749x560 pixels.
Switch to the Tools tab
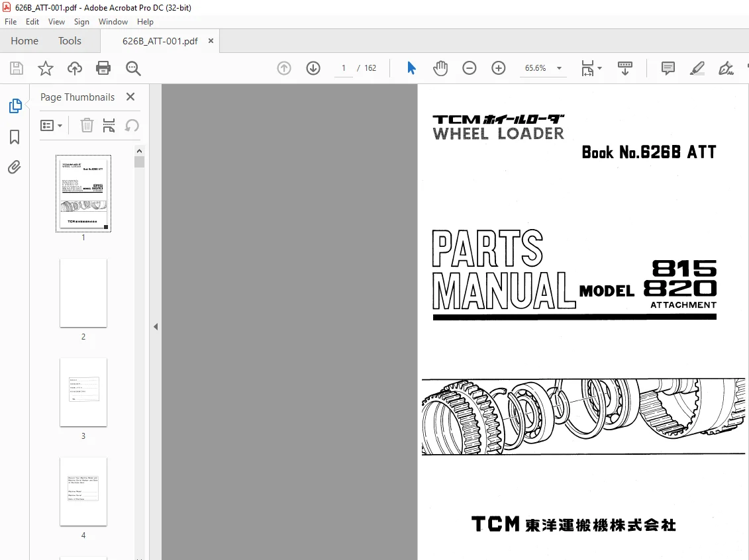[70, 41]
